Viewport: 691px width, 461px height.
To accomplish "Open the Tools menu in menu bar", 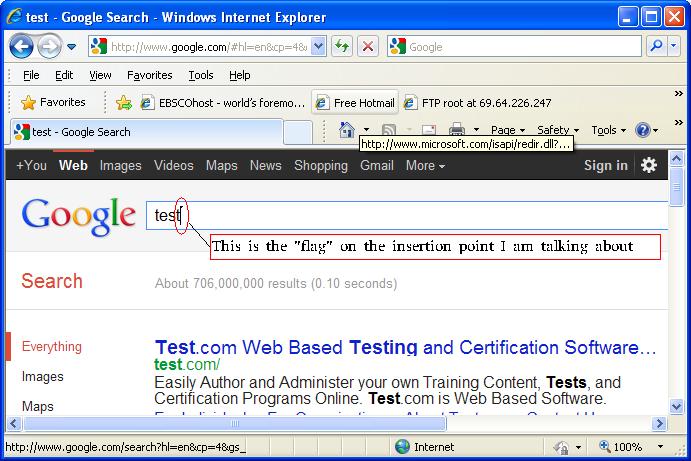I will point(201,75).
